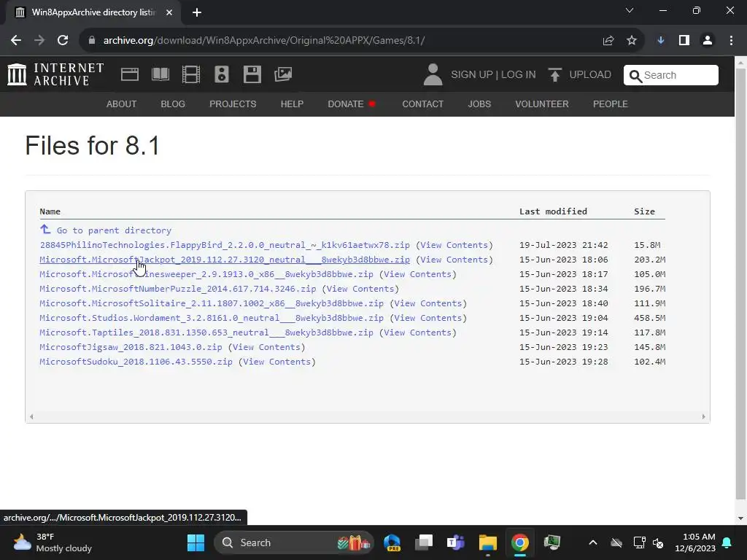Download Studios.Wordament_3.2.8161.0 zip
Image resolution: width=747 pixels, height=560 pixels.
pos(212,318)
